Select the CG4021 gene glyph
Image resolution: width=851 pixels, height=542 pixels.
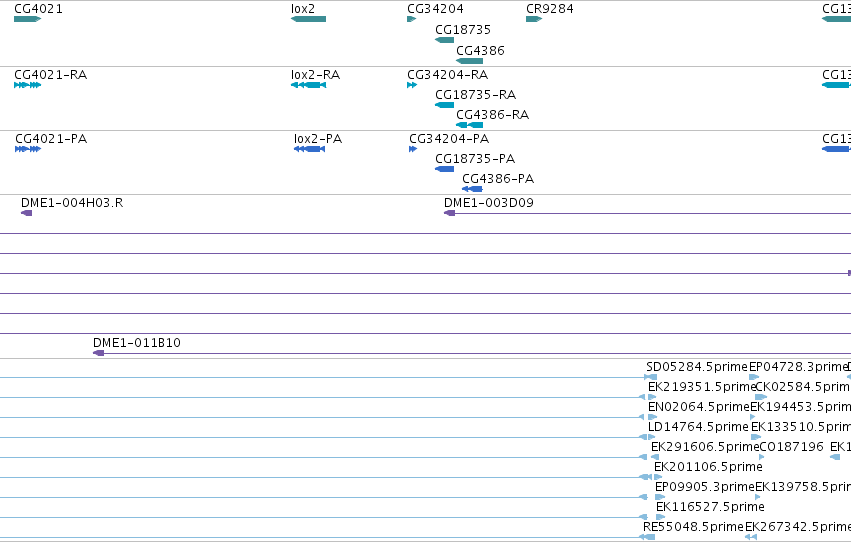[x=27, y=19]
